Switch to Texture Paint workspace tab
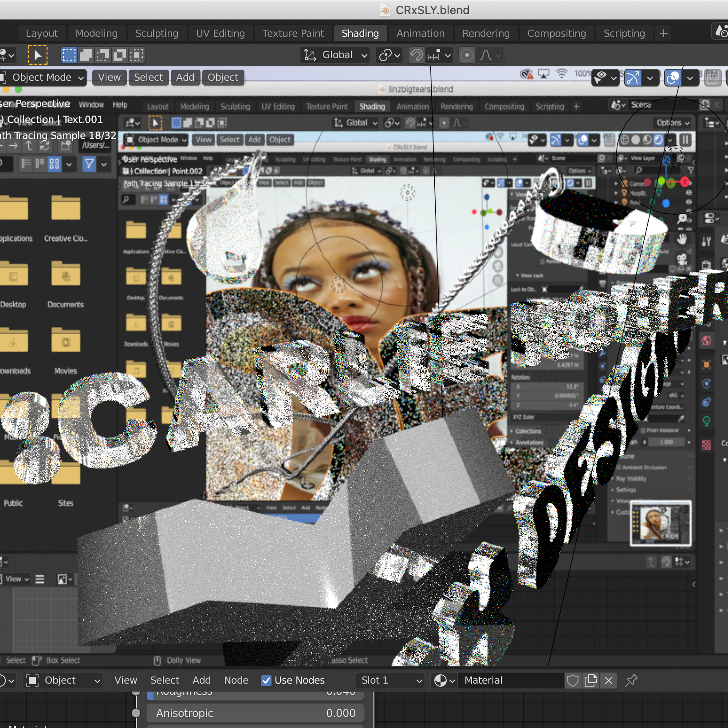The image size is (728, 728). (293, 33)
